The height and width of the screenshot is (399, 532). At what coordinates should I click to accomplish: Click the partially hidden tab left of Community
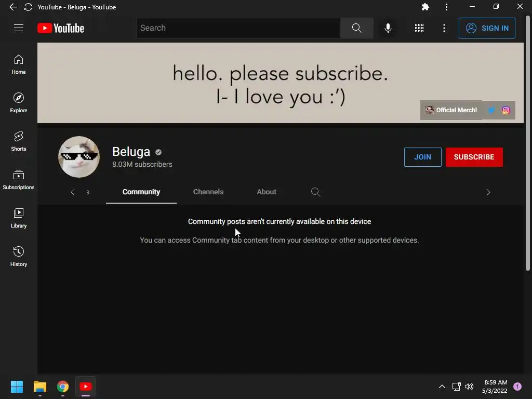(88, 192)
